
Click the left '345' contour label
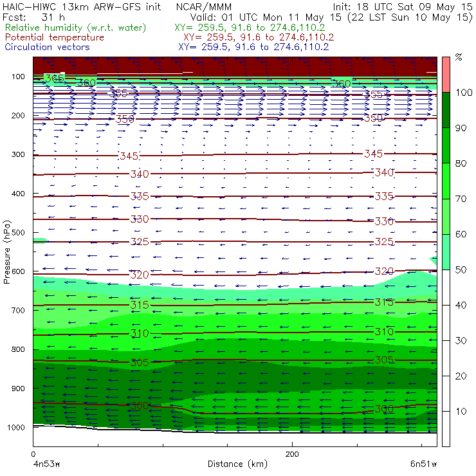129,156
